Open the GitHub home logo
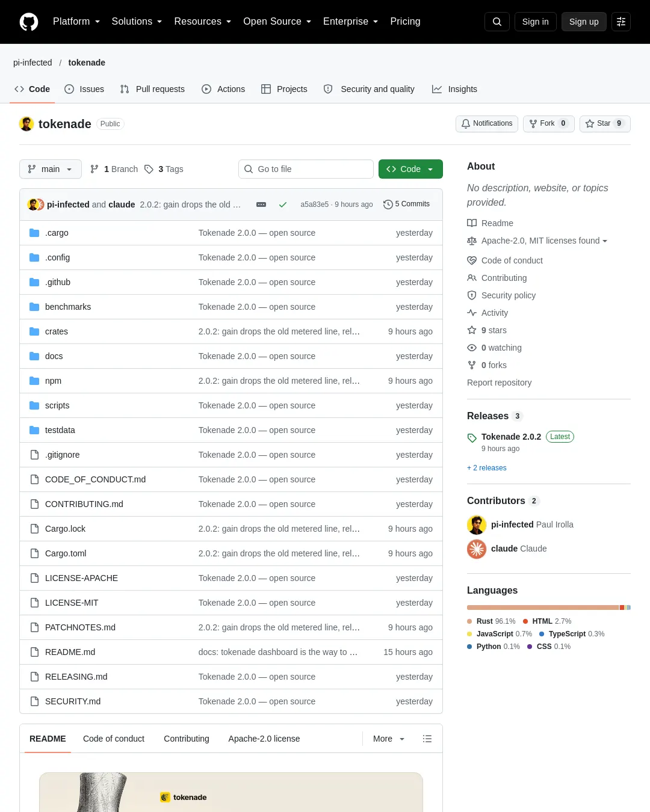This screenshot has height=812, width=650. coord(29,22)
